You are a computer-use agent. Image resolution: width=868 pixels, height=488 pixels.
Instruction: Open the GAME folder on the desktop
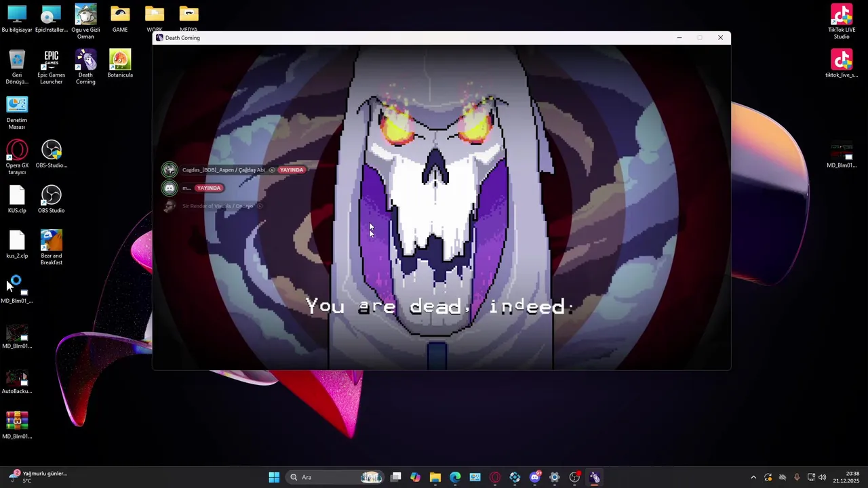click(120, 19)
